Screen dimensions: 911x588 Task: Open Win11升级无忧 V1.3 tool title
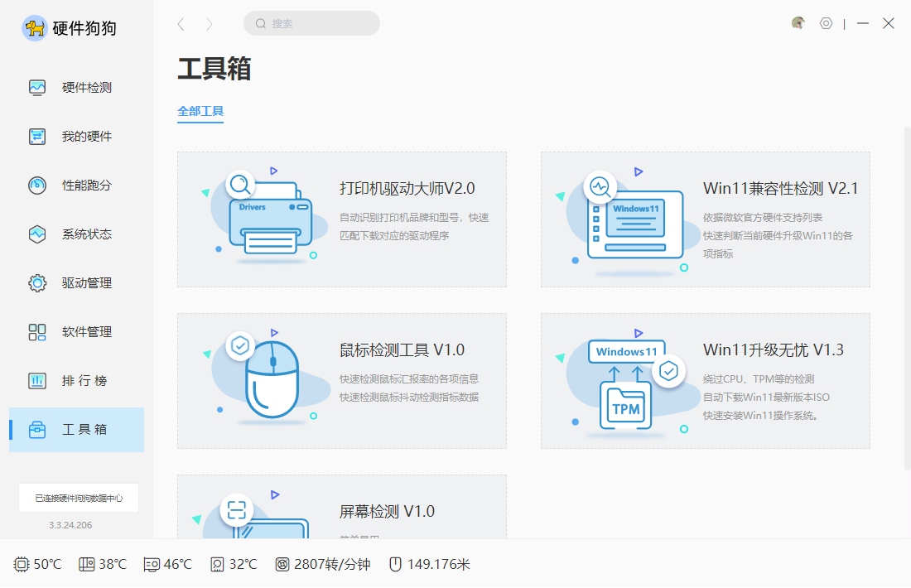[774, 349]
